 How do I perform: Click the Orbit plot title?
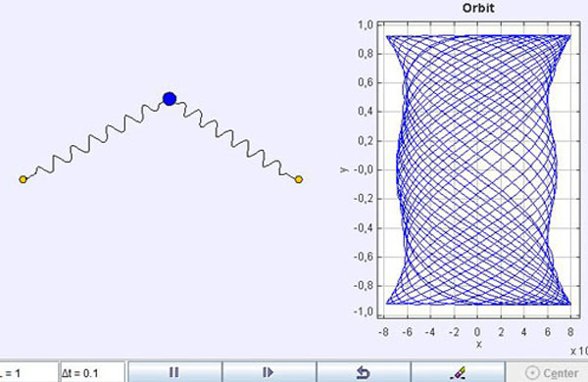478,8
